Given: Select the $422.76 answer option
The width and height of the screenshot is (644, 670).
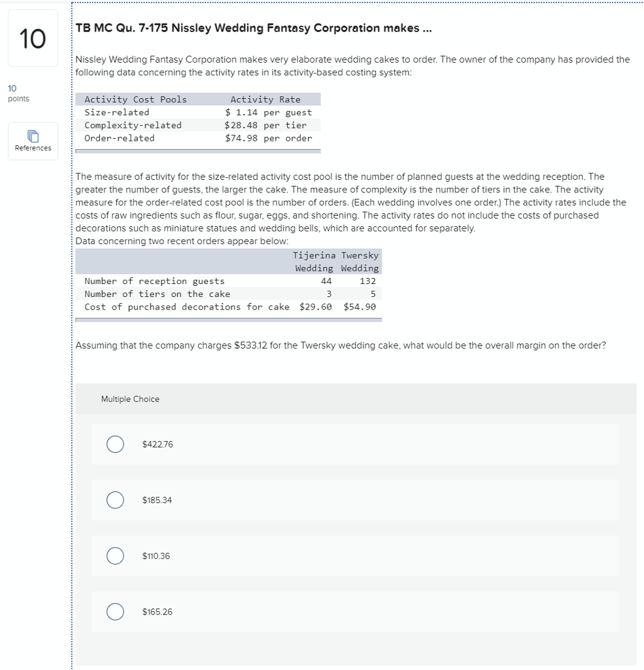Looking at the screenshot, I should coord(115,444).
